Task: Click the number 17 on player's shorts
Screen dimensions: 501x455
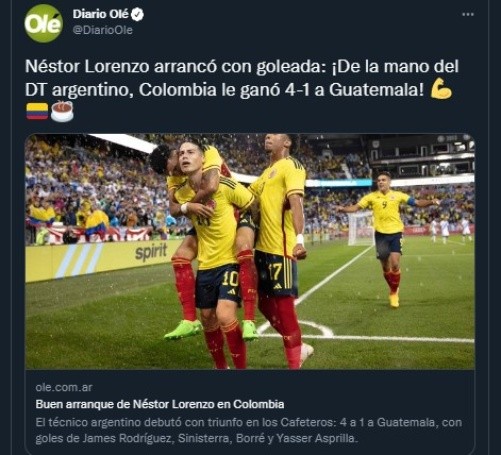Action: pos(275,271)
